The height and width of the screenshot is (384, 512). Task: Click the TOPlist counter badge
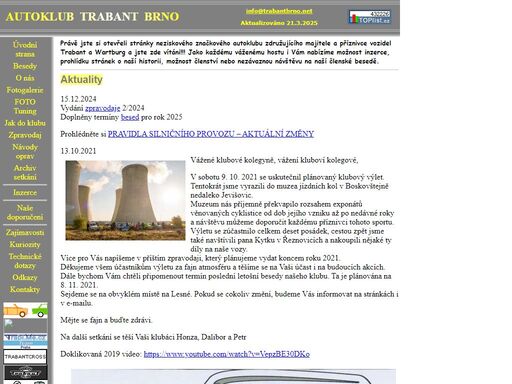coord(370,17)
